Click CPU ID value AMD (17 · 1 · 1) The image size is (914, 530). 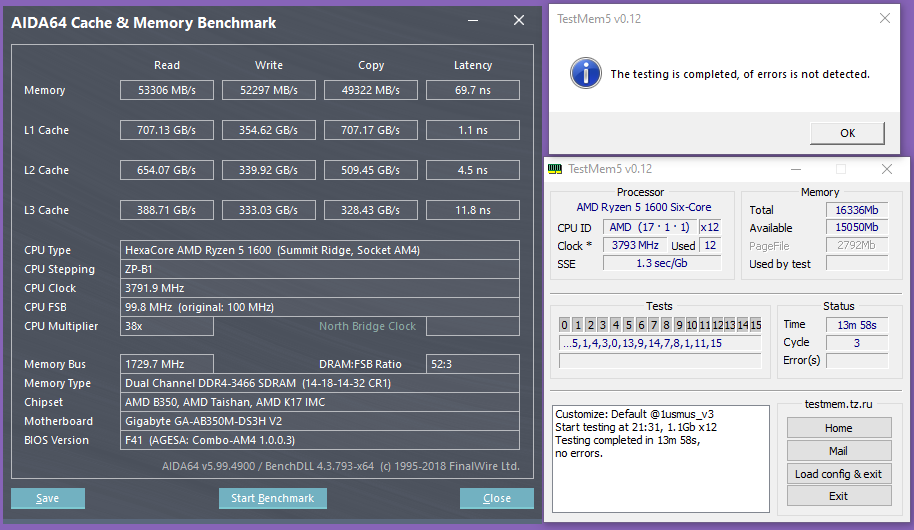[x=649, y=227]
